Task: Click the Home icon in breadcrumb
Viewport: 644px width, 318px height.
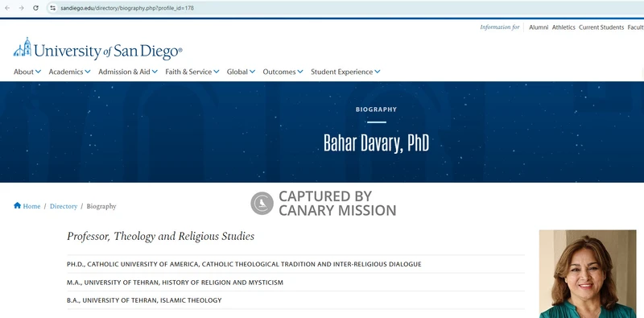Action: [17, 205]
